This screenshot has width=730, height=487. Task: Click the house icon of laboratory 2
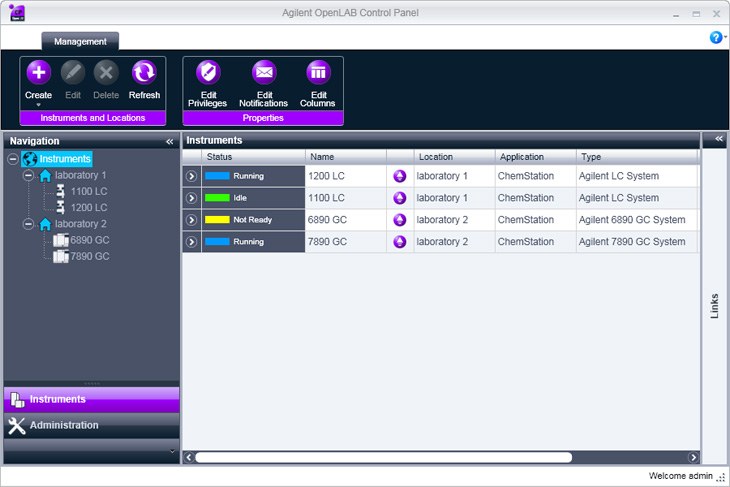point(45,224)
